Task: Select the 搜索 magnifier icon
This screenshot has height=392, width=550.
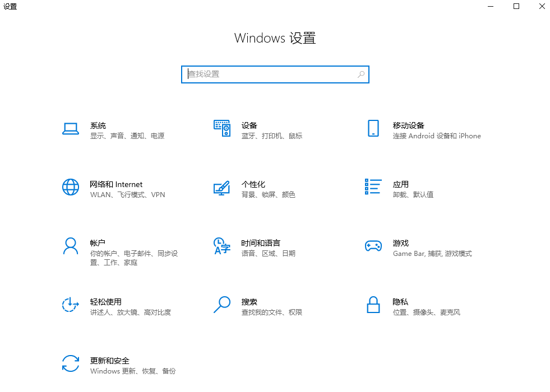Action: coord(222,304)
